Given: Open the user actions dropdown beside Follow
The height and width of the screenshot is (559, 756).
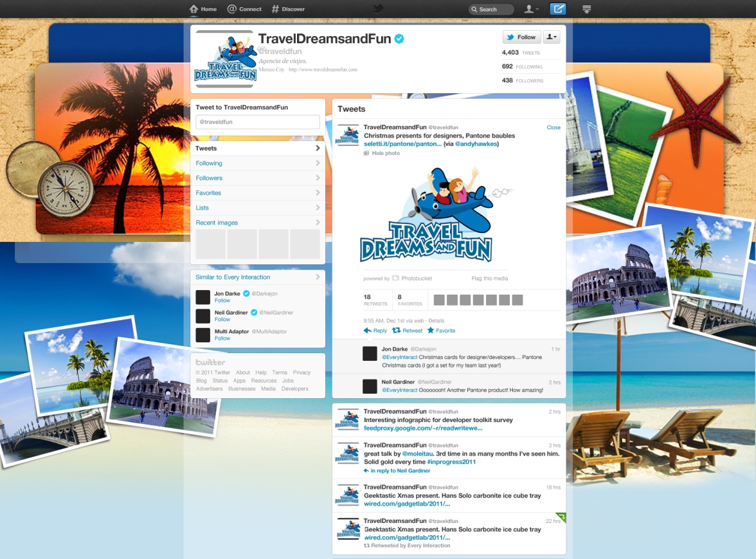Looking at the screenshot, I should click(552, 37).
